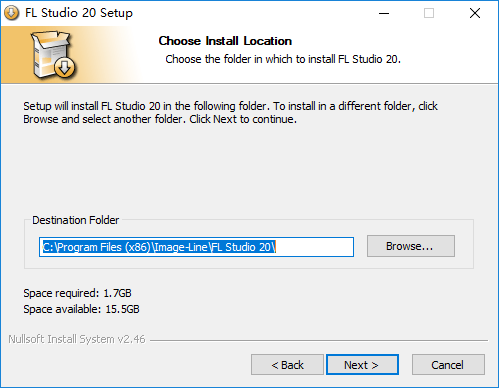Click Browse to choose another folder
Image resolution: width=499 pixels, height=388 pixels.
coord(411,246)
